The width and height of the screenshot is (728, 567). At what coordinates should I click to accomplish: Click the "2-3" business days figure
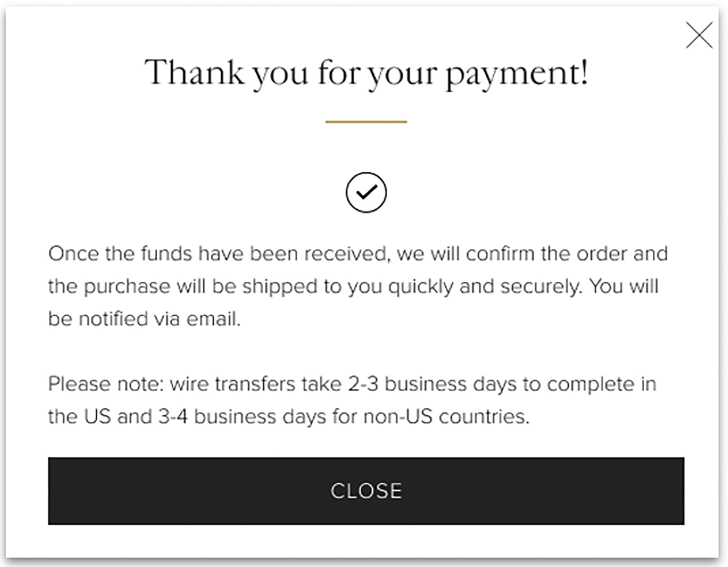(363, 384)
